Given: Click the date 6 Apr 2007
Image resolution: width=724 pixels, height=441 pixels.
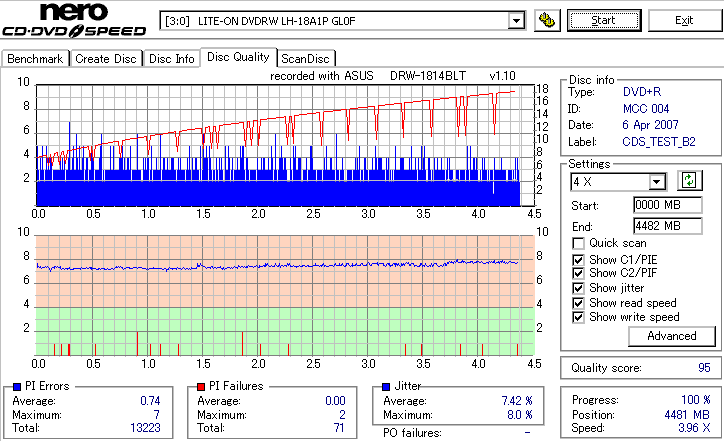Looking at the screenshot, I should [x=650, y=125].
